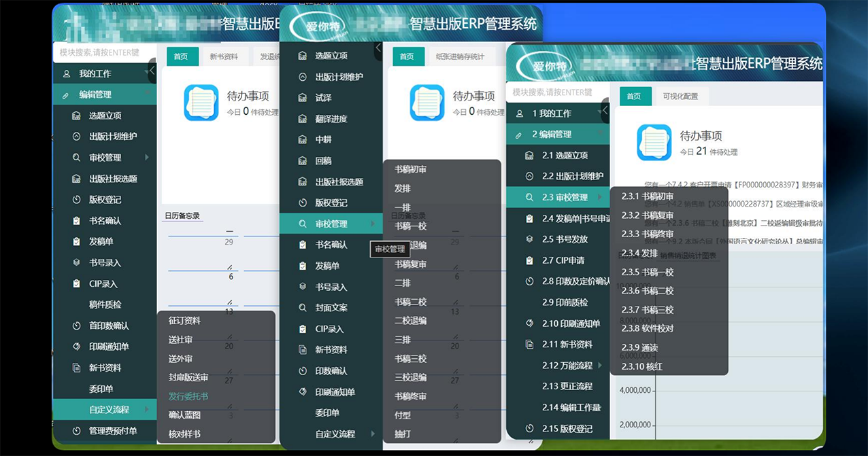Click the person icon beside 1 我的工作
Viewport: 868px width, 456px height.
click(520, 113)
